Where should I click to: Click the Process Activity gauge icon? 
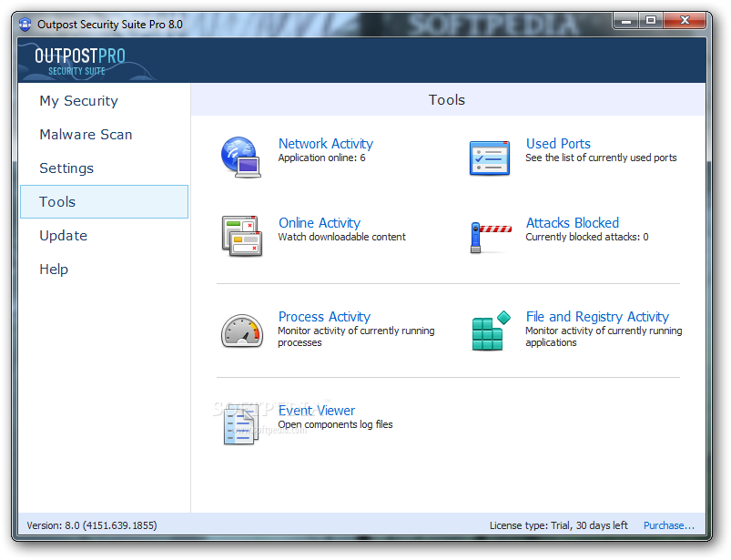tap(241, 331)
